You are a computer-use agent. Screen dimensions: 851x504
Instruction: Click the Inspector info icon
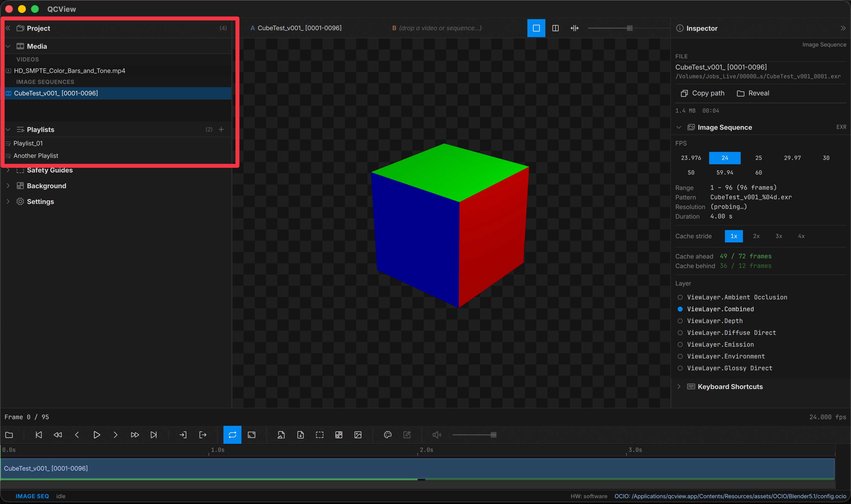[679, 28]
